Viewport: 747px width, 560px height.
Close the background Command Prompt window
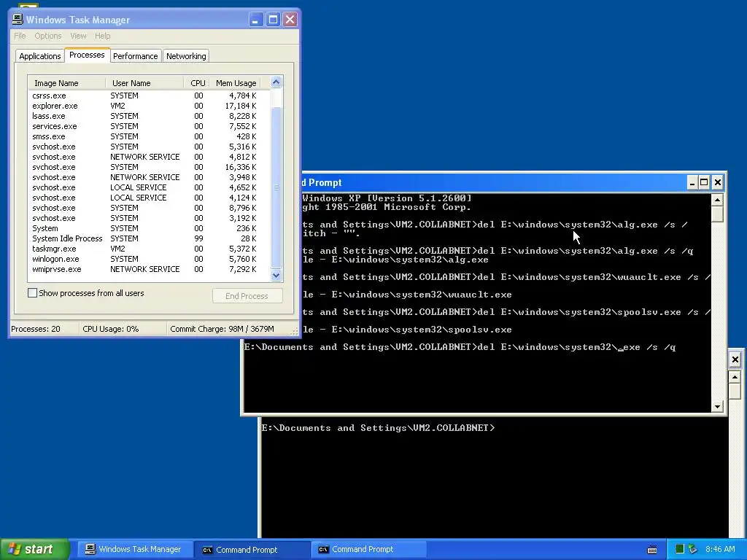tap(735, 359)
